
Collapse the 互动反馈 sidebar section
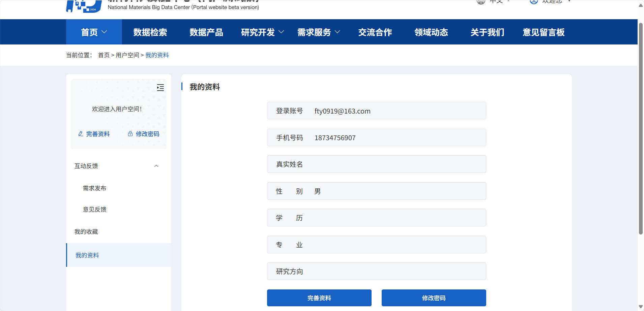point(156,166)
